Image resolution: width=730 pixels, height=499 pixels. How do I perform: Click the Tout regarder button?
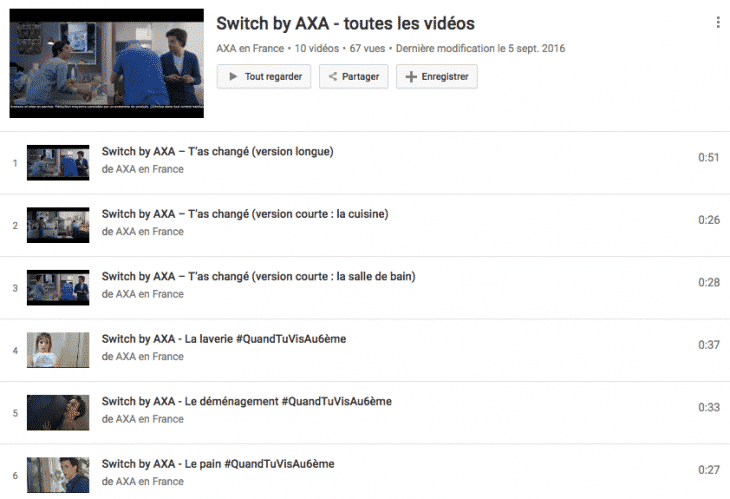point(264,76)
